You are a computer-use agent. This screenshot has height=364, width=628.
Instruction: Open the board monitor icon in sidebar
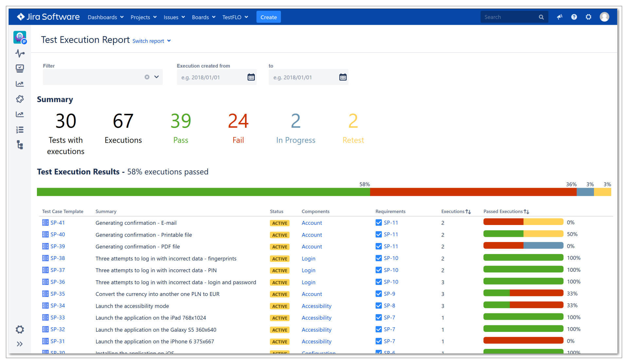pyautogui.click(x=20, y=68)
